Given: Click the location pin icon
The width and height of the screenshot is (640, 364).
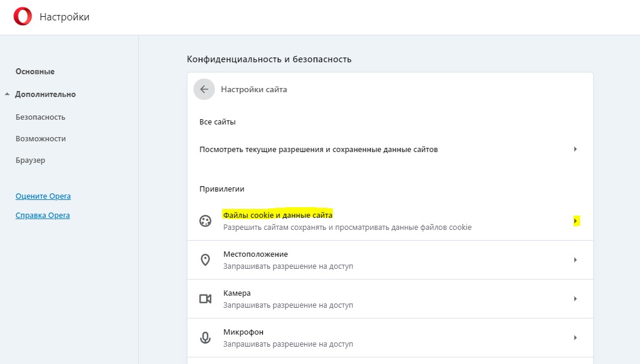Looking at the screenshot, I should [205, 260].
